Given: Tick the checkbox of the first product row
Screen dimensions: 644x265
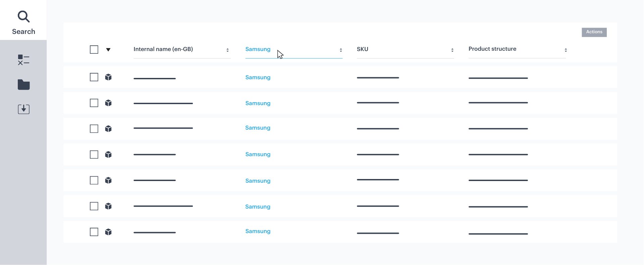Looking at the screenshot, I should click(x=94, y=77).
